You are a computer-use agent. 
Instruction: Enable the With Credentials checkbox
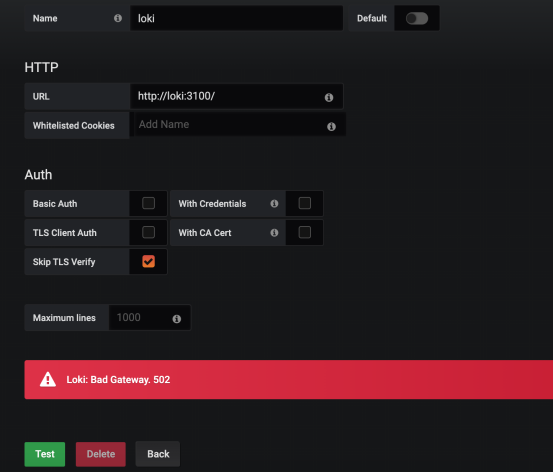(x=305, y=203)
